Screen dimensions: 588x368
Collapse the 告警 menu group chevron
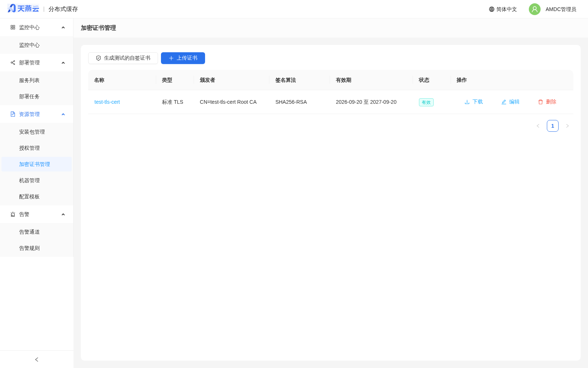click(63, 215)
